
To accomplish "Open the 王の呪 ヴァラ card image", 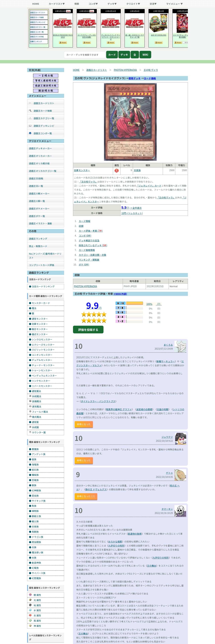I will pyautogui.click(x=130, y=122).
